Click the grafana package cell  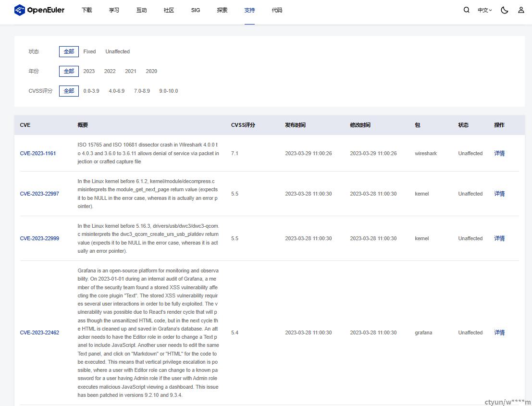click(x=423, y=333)
